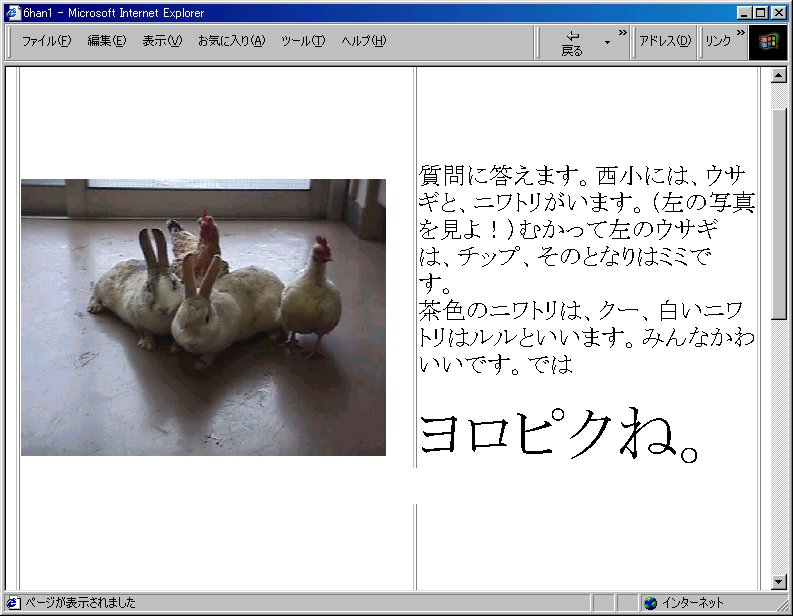Click the 戻る back arrow button
Screen dimensions: 793x616
572,43
